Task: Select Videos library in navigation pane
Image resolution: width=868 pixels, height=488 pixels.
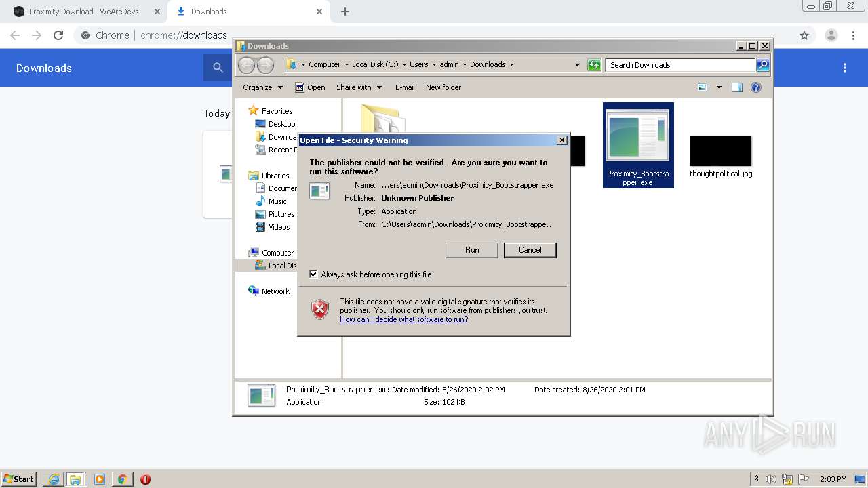Action: (x=273, y=227)
